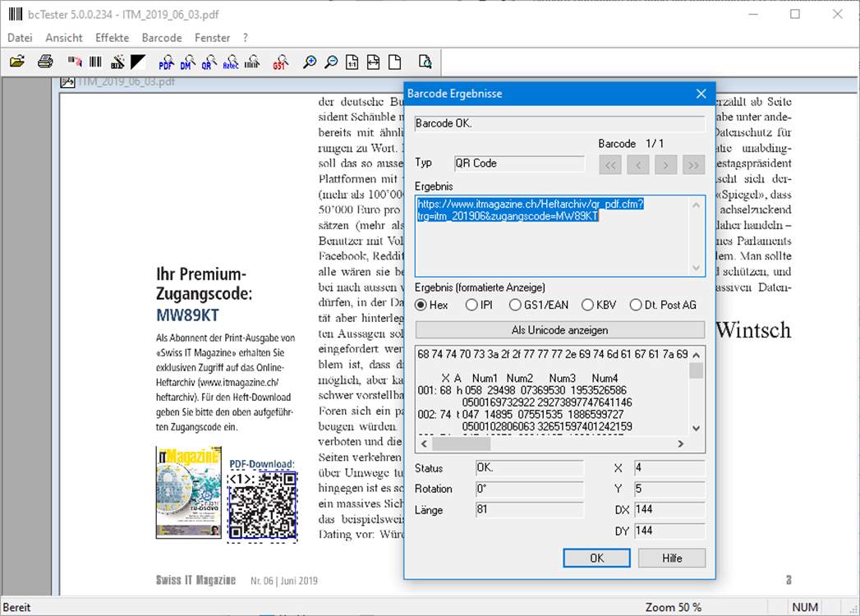
Task: Jump to last barcode (>>) button
Action: (693, 164)
